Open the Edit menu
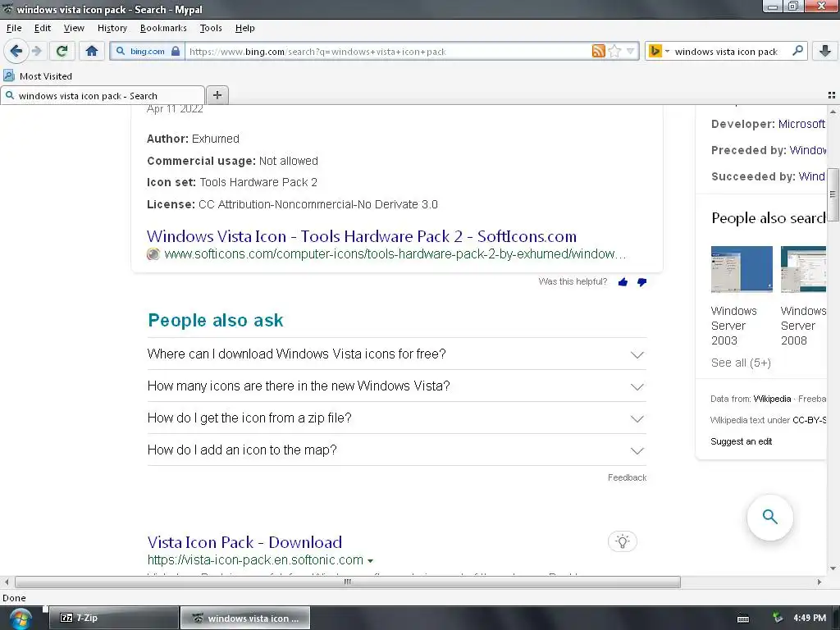The image size is (840, 630). pos(43,28)
